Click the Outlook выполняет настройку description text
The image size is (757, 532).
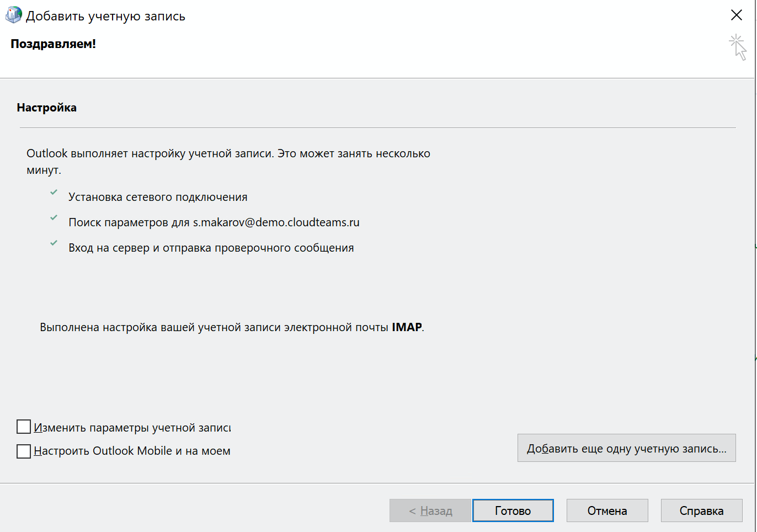point(228,154)
